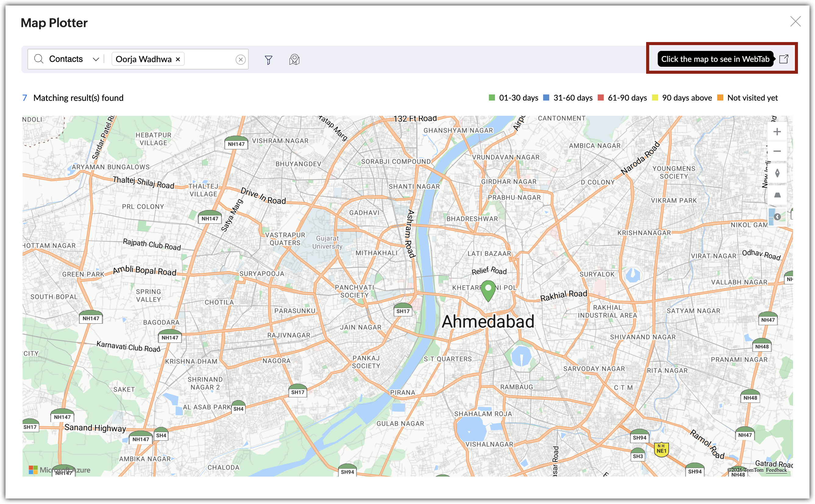
Task: Click the 'CANTONMENT' map label
Action: tap(562, 118)
